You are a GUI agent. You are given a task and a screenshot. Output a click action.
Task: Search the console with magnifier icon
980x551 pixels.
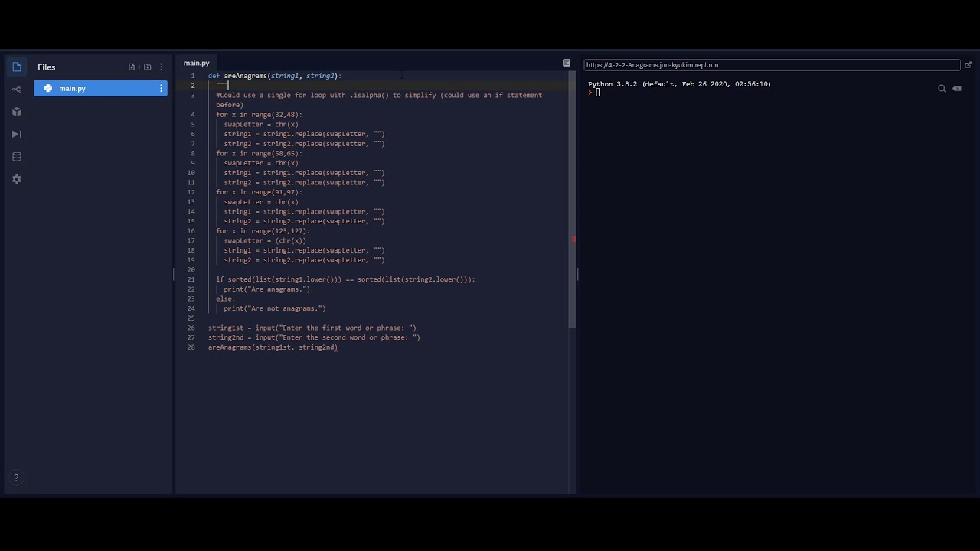[x=942, y=89]
